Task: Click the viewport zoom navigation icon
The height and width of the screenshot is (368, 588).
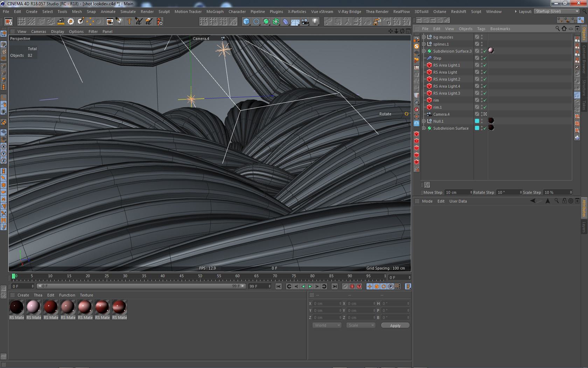Action: coord(397,31)
